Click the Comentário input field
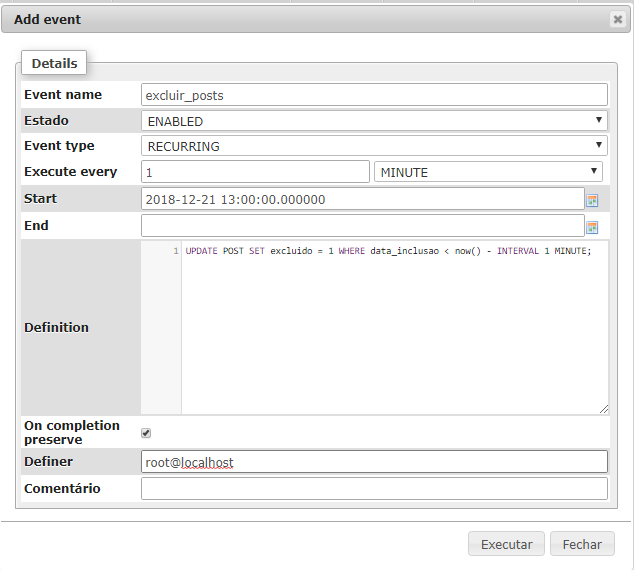The width and height of the screenshot is (634, 570). coord(374,488)
